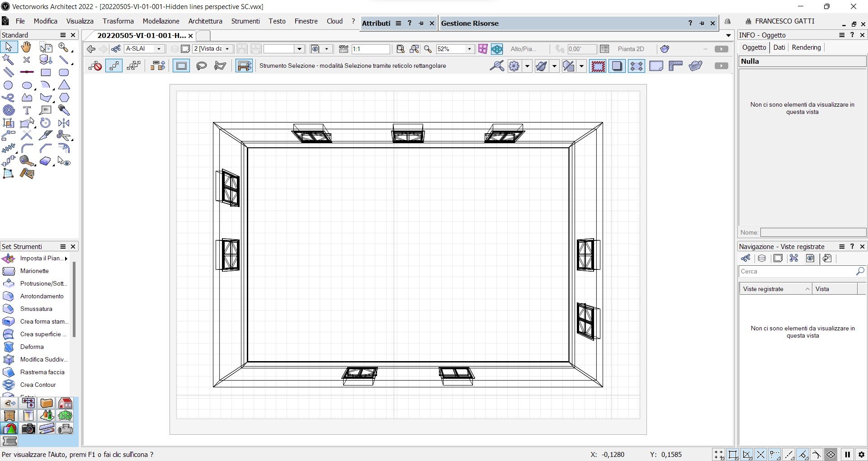Screen dimensions: 868x461
Task: Open the Architettura menu
Action: coord(205,21)
